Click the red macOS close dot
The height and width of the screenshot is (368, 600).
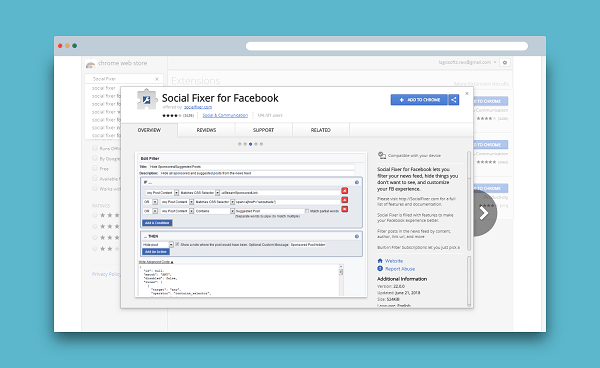[60, 46]
